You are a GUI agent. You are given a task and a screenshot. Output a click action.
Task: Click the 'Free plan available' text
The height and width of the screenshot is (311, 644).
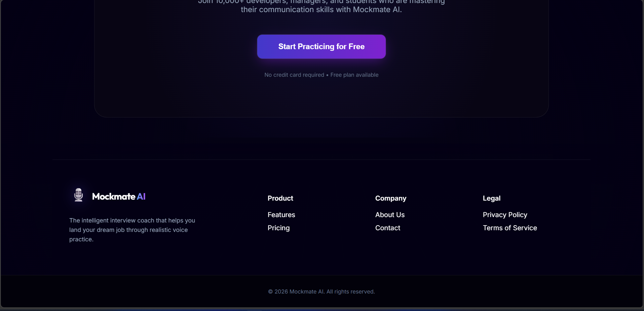[354, 75]
